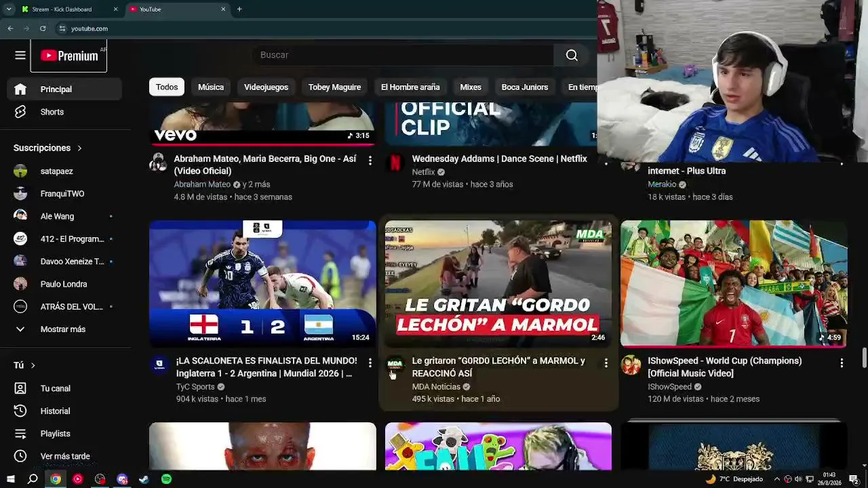Open Windows Start menu
Image resolution: width=868 pixels, height=488 pixels.
[x=10, y=479]
